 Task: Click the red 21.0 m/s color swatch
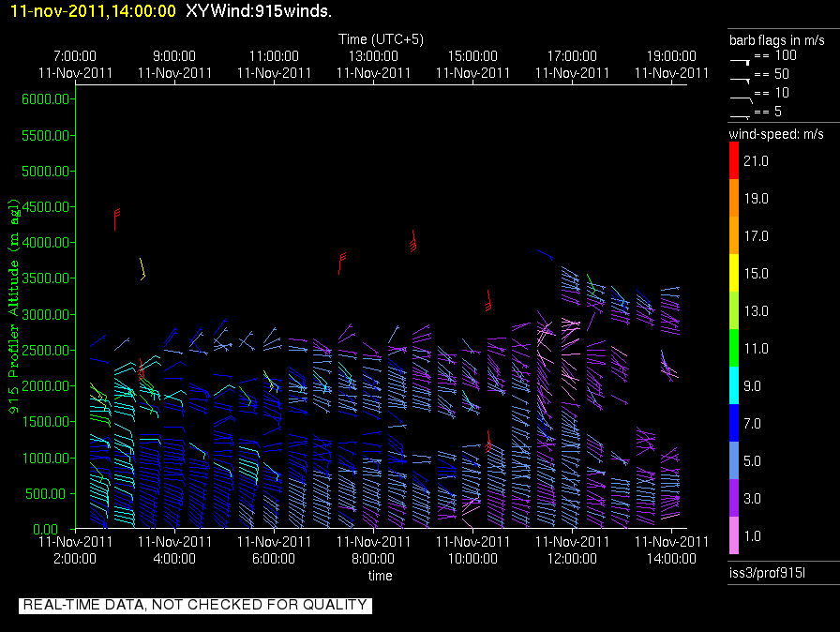click(x=734, y=160)
